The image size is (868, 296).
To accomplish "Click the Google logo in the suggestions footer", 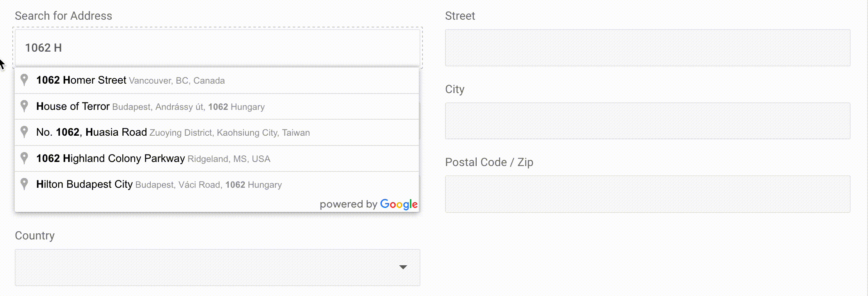I will (399, 204).
